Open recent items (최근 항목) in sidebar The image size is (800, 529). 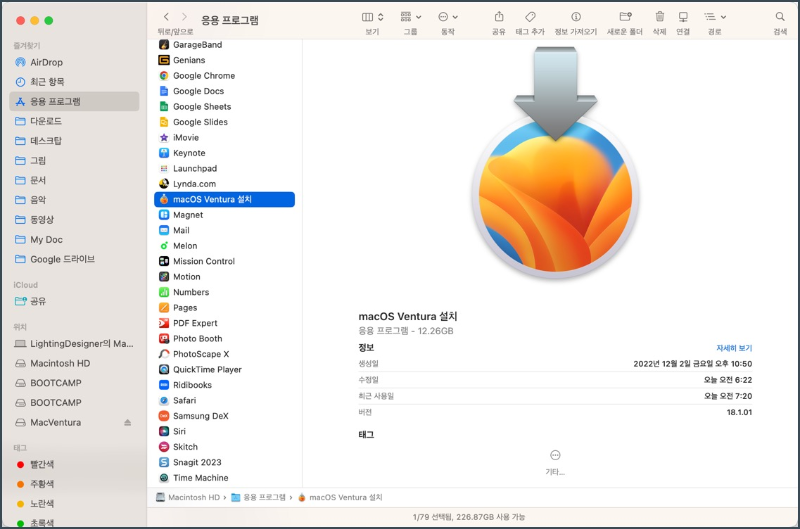[x=74, y=82]
